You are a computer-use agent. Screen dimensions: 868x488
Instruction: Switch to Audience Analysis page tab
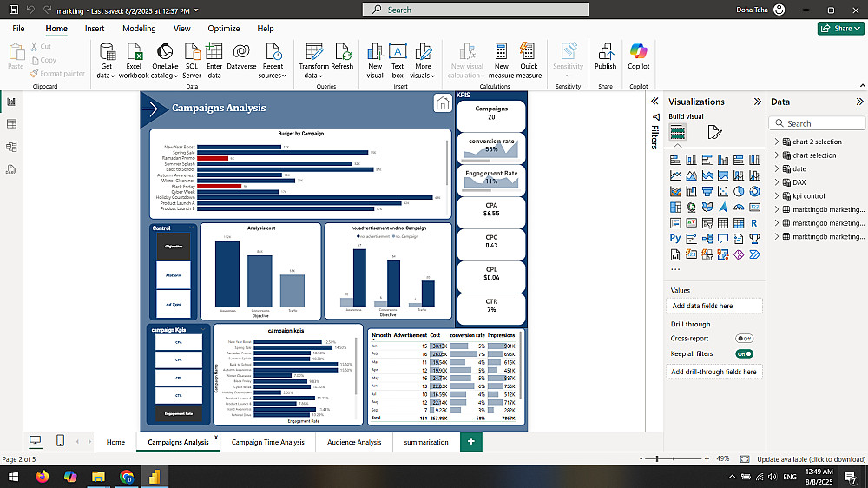(354, 442)
